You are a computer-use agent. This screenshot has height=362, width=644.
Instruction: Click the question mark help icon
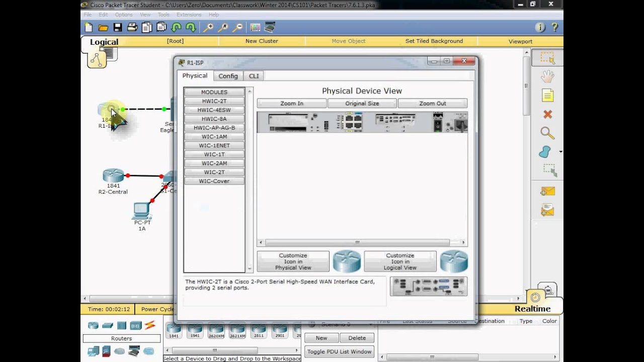coord(555,28)
